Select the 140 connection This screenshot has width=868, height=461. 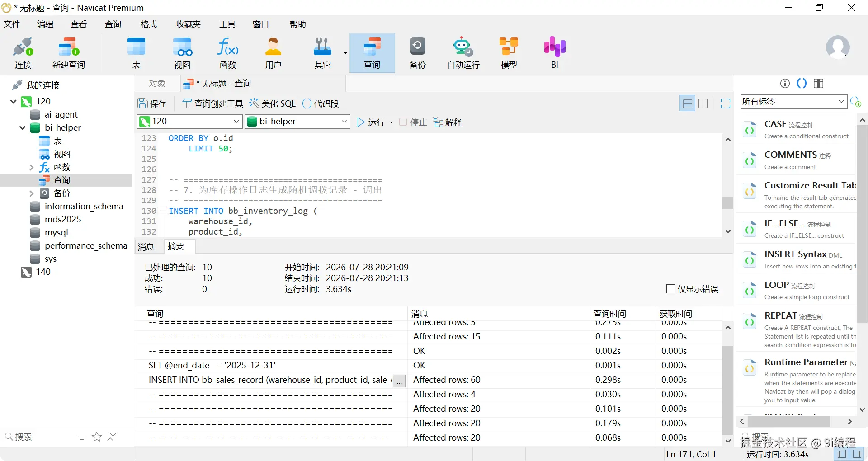click(43, 272)
